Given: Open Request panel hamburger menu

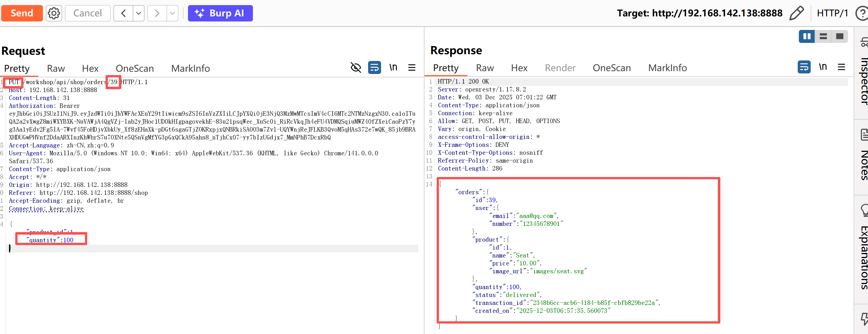Looking at the screenshot, I should 412,67.
